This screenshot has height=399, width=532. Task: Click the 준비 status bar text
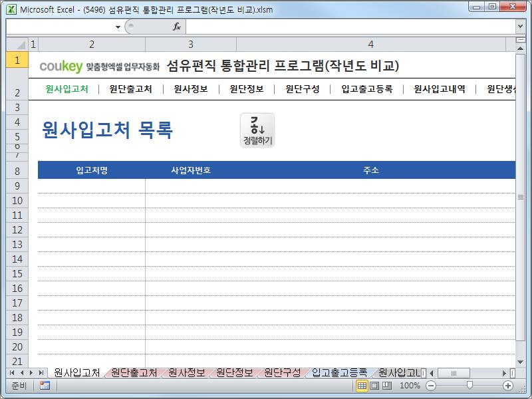(19, 386)
